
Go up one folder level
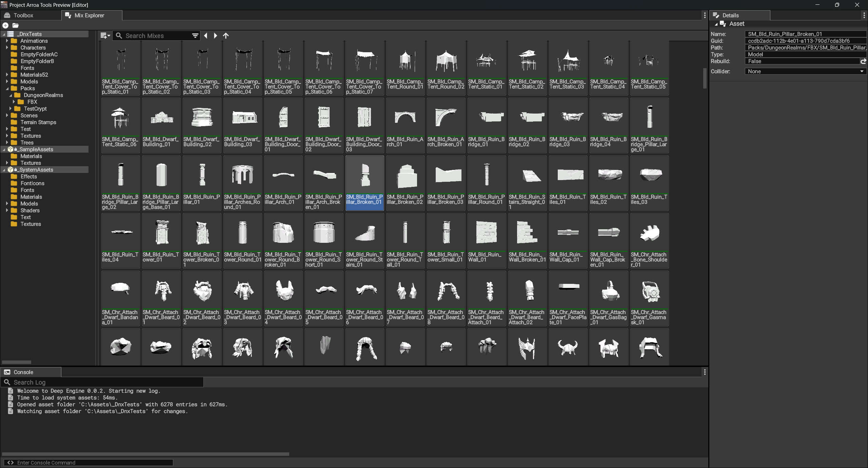coord(226,36)
